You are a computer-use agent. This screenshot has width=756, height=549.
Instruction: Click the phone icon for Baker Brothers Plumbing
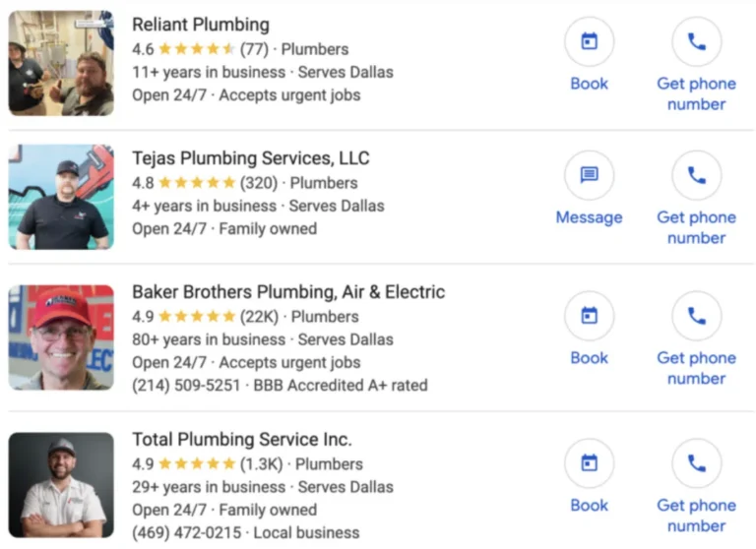point(696,316)
